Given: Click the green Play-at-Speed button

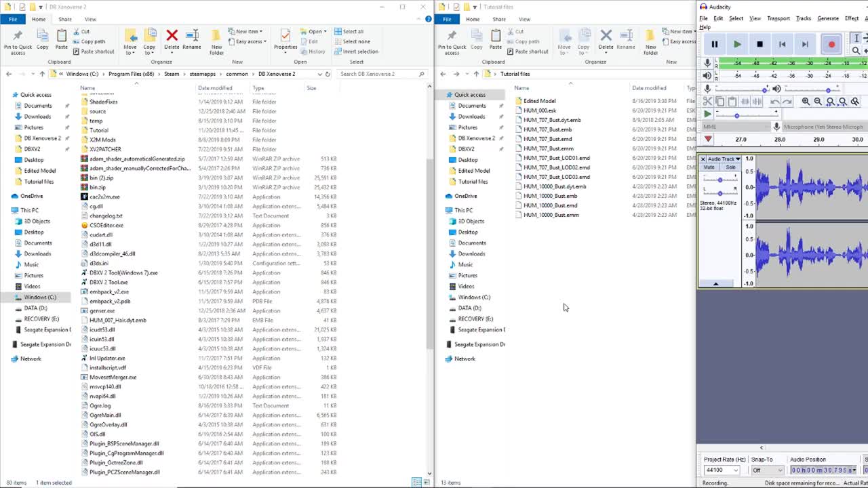Looking at the screenshot, I should pyautogui.click(x=707, y=115).
